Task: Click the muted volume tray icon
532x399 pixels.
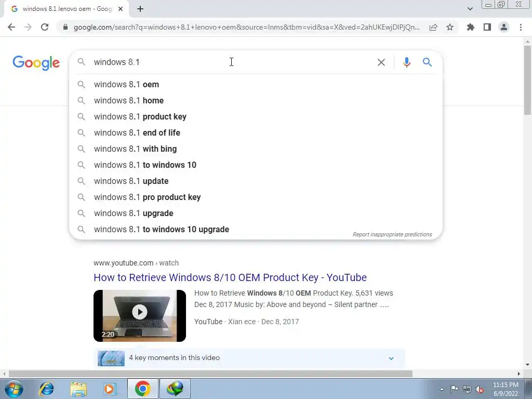Action: [480, 389]
